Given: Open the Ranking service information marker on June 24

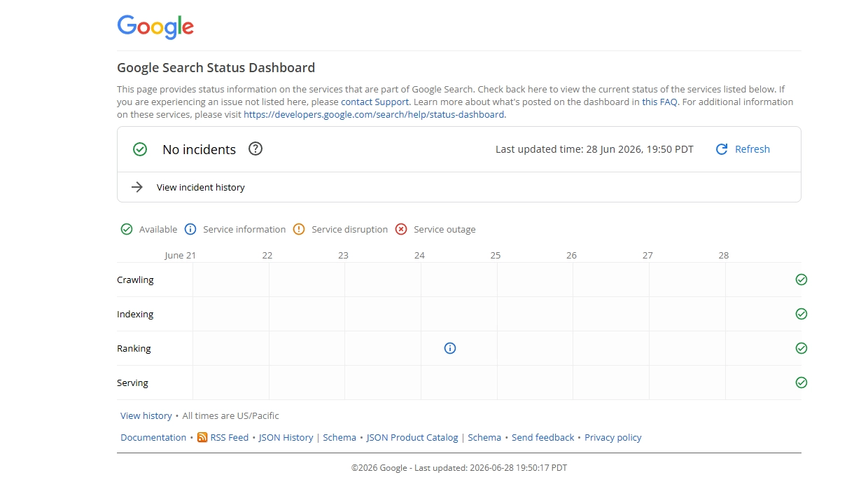Looking at the screenshot, I should (450, 348).
